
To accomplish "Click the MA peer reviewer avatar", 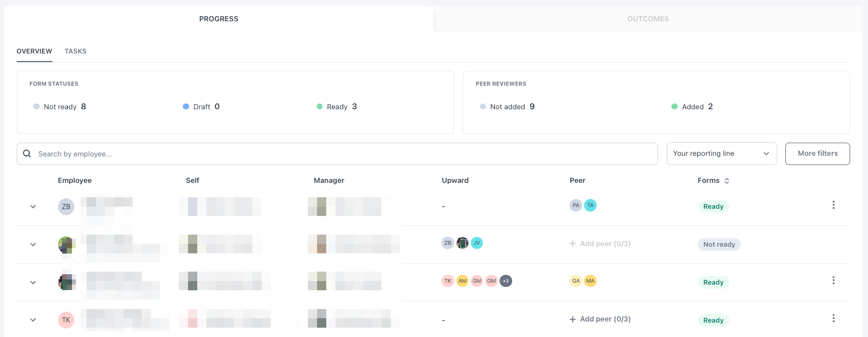I will click(590, 281).
